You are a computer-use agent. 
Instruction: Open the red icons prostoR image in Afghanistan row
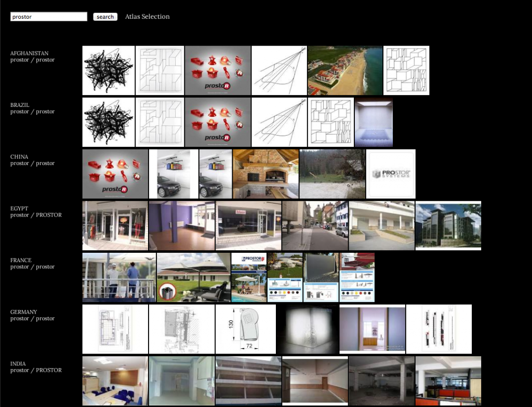pyautogui.click(x=218, y=71)
